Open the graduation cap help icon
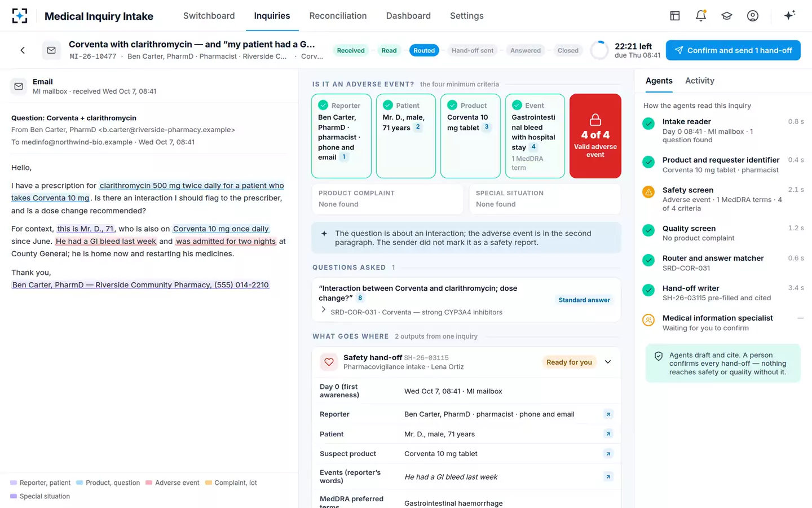 [727, 16]
